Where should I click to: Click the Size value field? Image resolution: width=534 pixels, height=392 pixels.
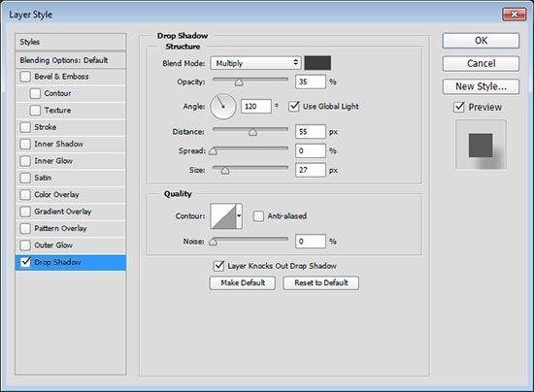point(311,170)
